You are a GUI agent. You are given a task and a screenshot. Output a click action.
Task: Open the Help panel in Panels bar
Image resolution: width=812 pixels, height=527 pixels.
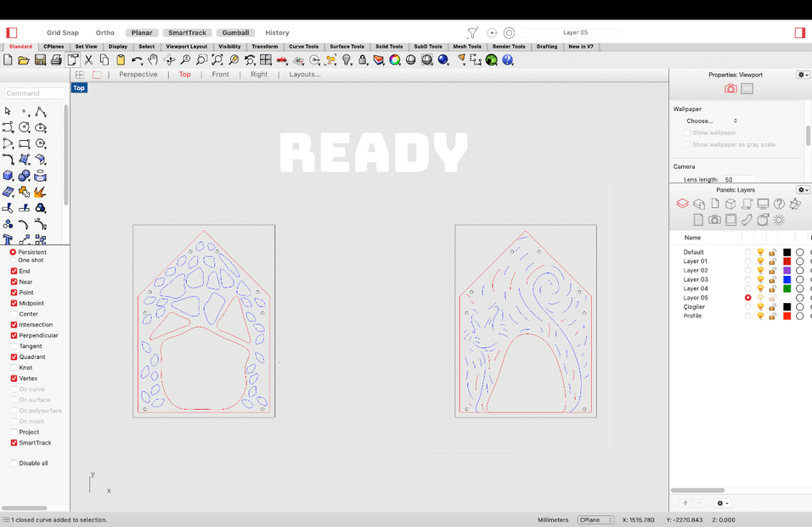click(780, 205)
